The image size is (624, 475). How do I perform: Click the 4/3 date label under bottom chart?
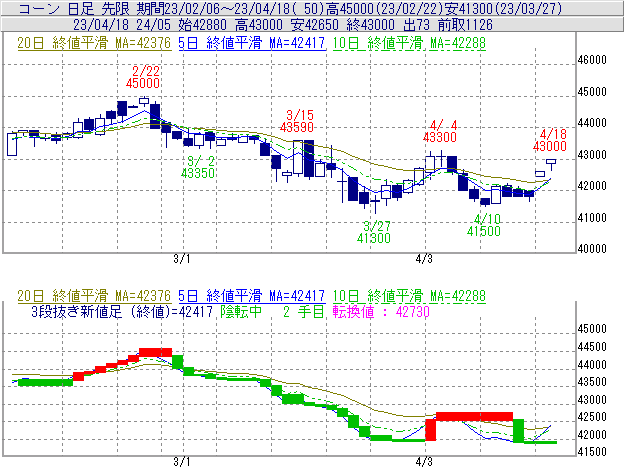(424, 462)
